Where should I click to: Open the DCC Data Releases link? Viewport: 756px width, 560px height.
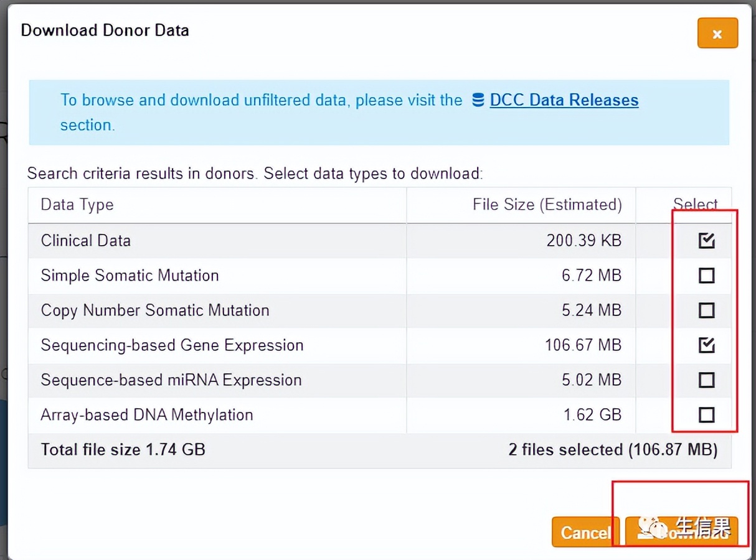564,100
